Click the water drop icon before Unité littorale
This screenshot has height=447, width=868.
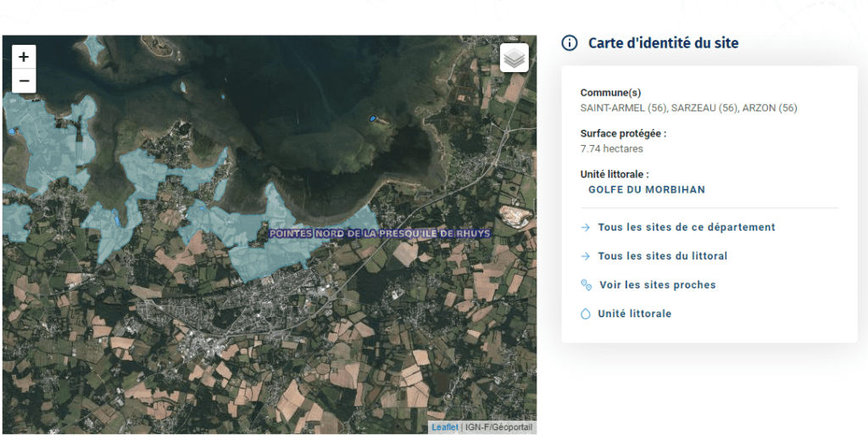coord(586,314)
